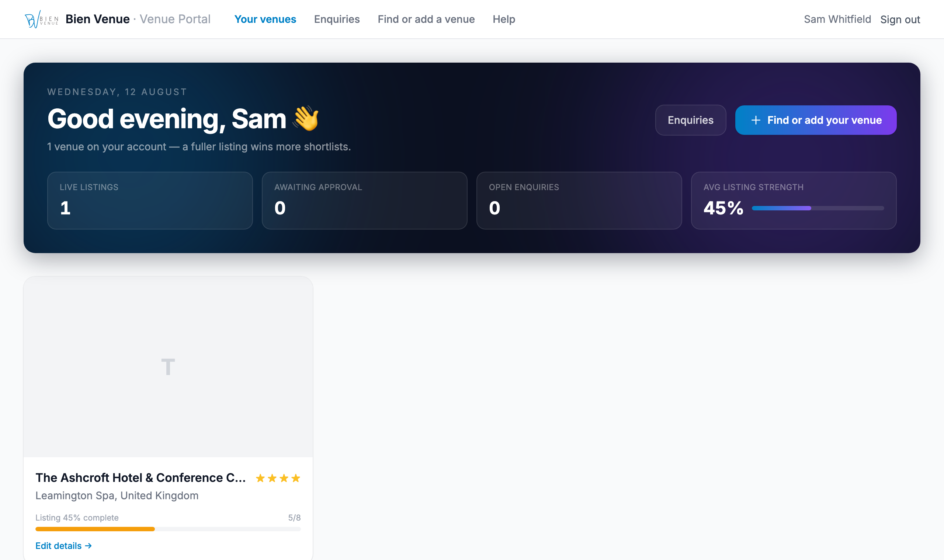This screenshot has height=560, width=944.
Task: Select the Live Listings stat card
Action: [150, 200]
